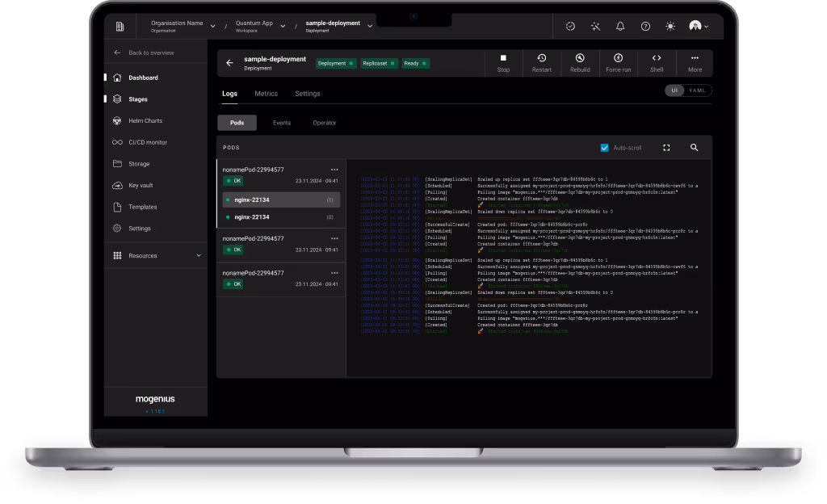Switch to the Metrics tab
Image resolution: width=827 pixels, height=504 pixels.
coord(266,94)
